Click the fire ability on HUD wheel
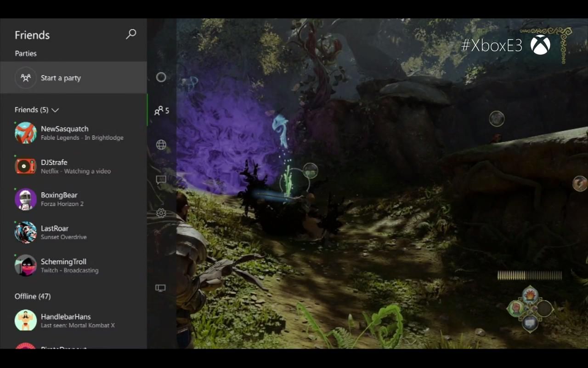Viewport: 588px width, 368px height. coord(530,293)
